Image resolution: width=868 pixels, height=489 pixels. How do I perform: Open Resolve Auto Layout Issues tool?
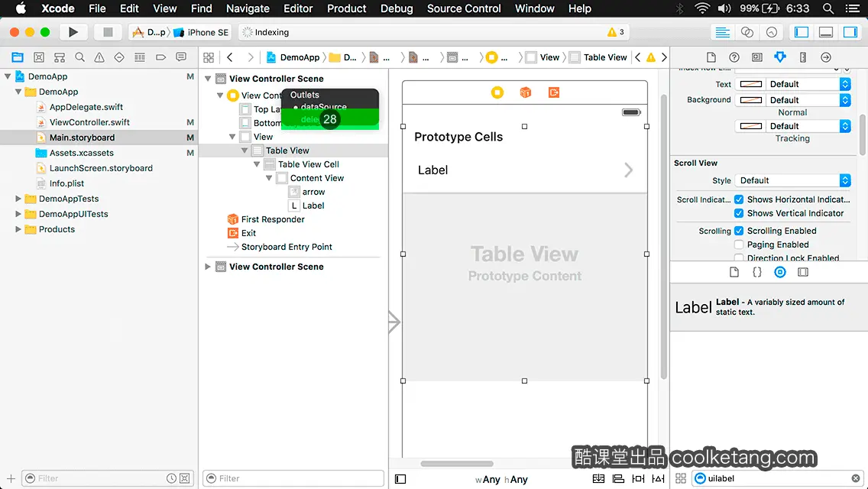(658, 478)
